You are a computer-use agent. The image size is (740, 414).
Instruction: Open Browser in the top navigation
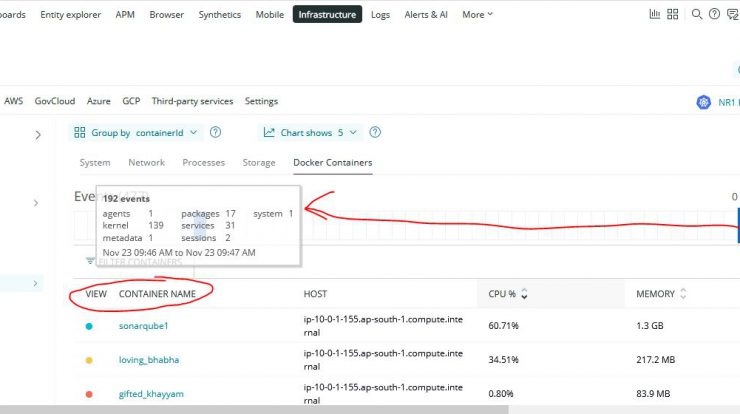[167, 15]
